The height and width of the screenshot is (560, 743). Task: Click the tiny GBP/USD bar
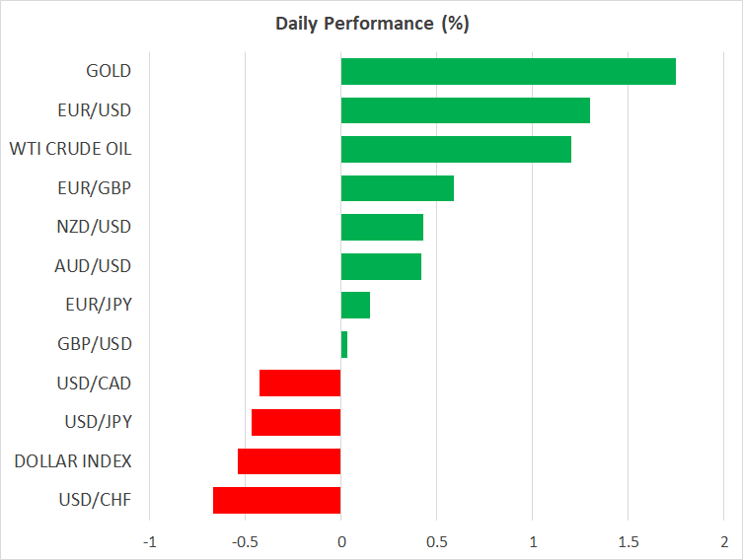pos(344,344)
